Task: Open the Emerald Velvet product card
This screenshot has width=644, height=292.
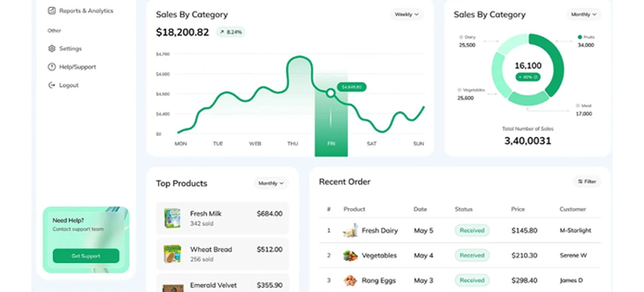Action: point(223,283)
